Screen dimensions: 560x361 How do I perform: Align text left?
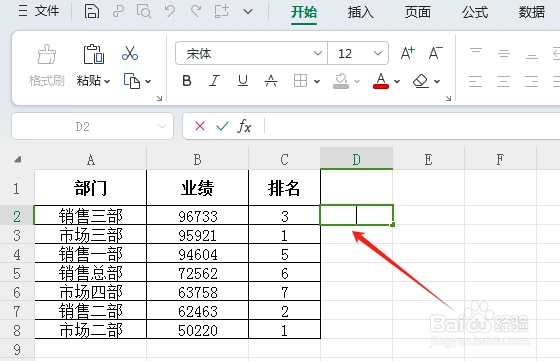coord(476,81)
